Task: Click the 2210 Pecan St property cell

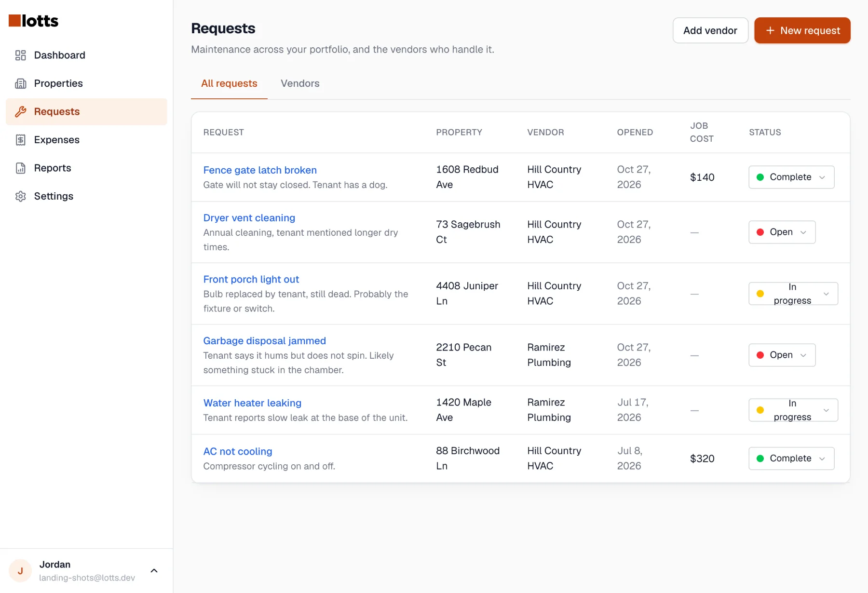Action: pyautogui.click(x=464, y=355)
